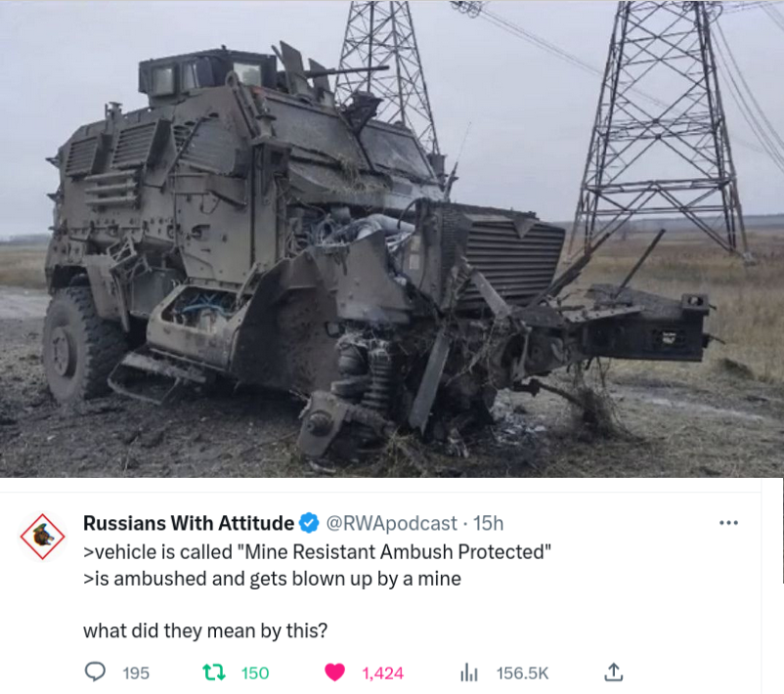Click the green retweet arrows icon

[x=214, y=672]
